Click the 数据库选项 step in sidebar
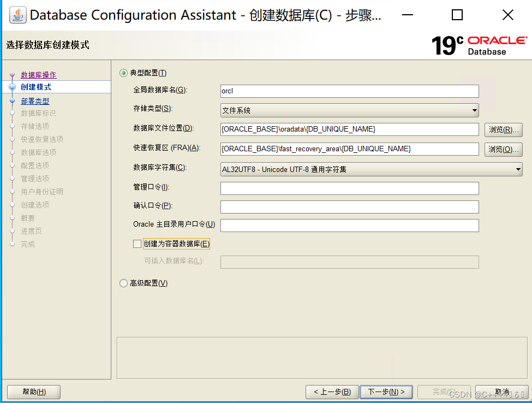 tap(39, 152)
